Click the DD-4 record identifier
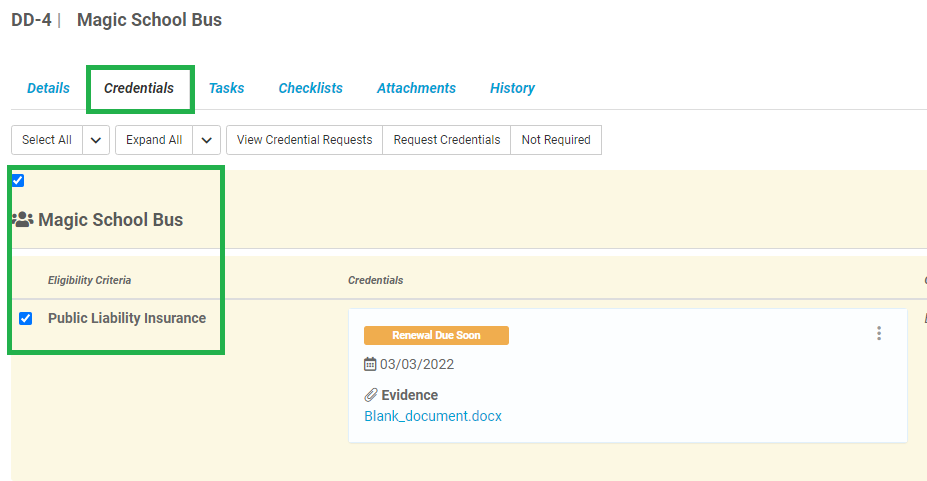927x481 pixels. tap(31, 20)
